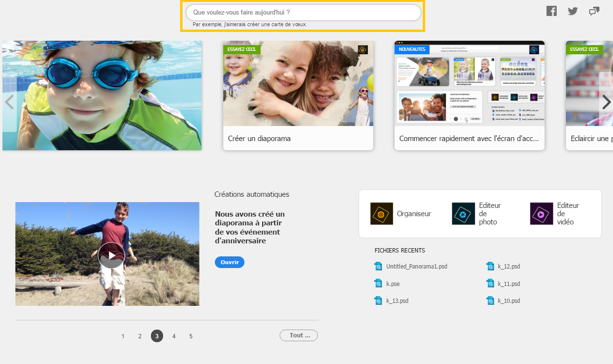The width and height of the screenshot is (613, 364).
Task: Open the 'Commencer rapidement' home screen card image
Action: (469, 83)
